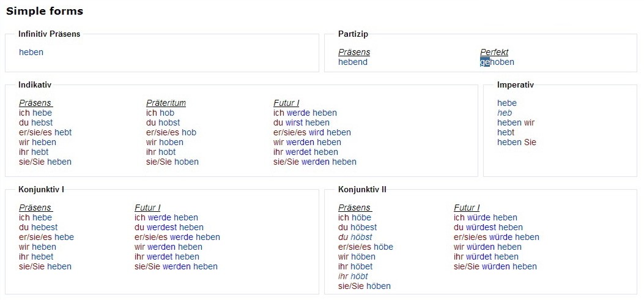Open the 'hebet' form in Konjunktiv I
Viewport: 644px width, 300px height.
pyautogui.click(x=42, y=257)
